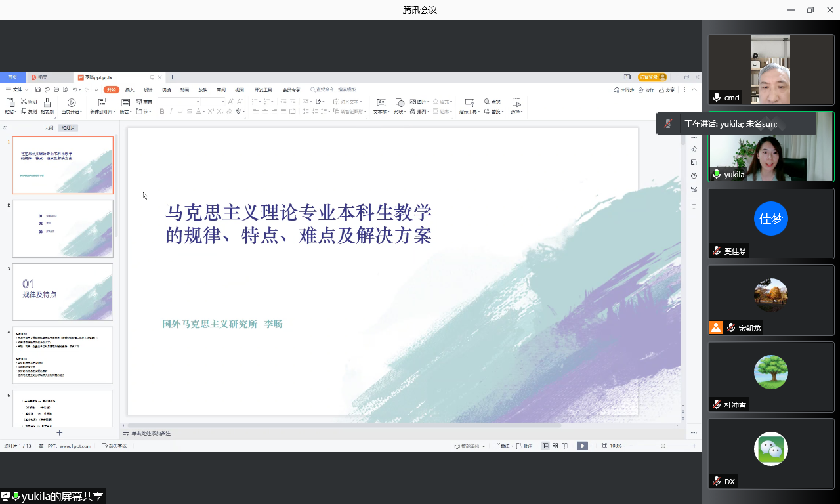Click the zoom slider in the status bar
This screenshot has width=840, height=504.
tap(663, 446)
